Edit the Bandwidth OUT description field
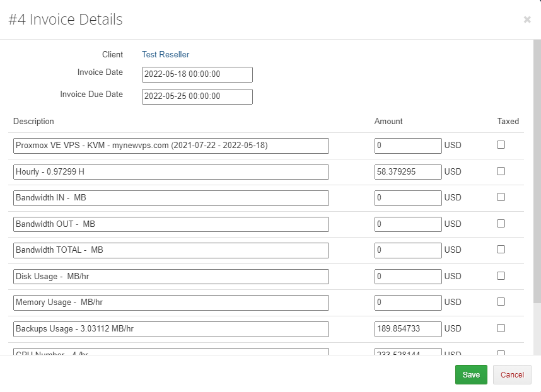This screenshot has height=392, width=541. 171,224
